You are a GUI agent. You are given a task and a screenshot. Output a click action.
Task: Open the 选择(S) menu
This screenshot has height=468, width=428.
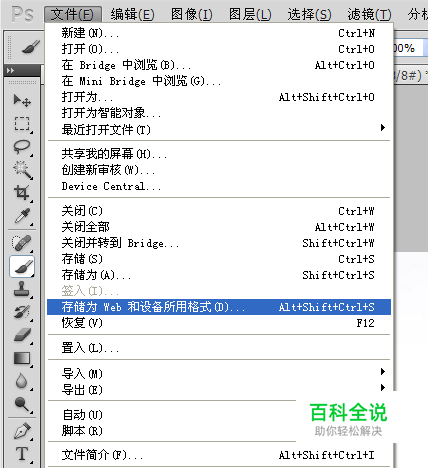[310, 14]
